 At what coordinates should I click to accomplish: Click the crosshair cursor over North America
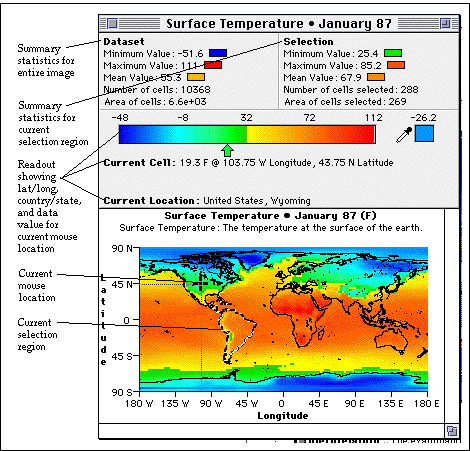coord(201,283)
